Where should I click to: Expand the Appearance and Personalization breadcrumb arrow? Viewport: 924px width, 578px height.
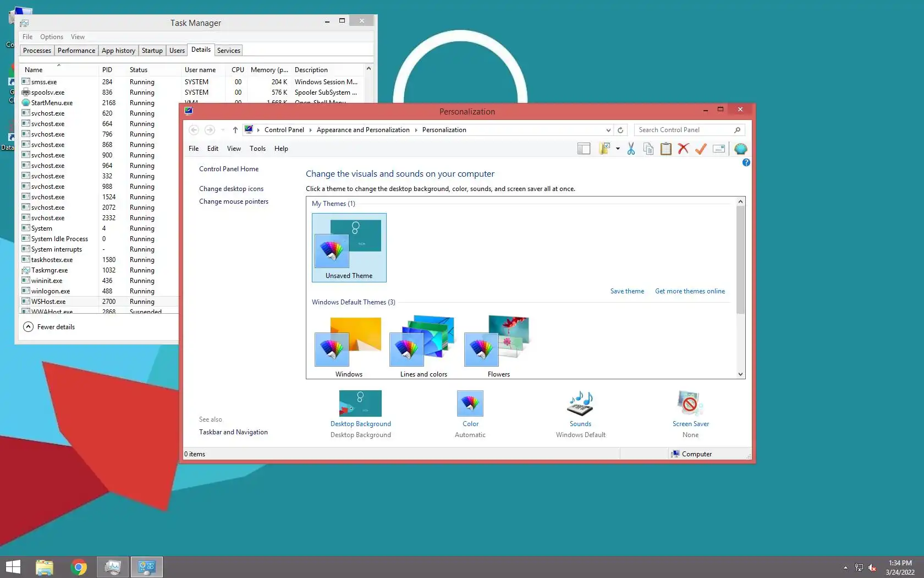tap(416, 130)
